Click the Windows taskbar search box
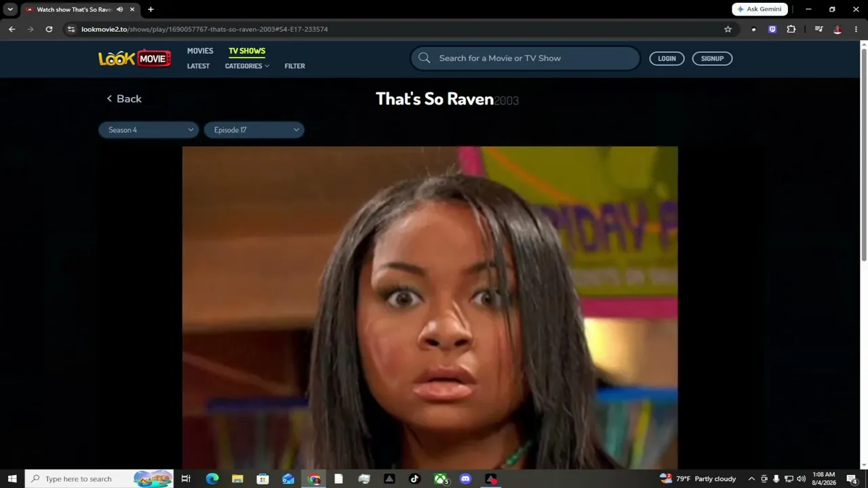868x488 pixels. (x=99, y=479)
